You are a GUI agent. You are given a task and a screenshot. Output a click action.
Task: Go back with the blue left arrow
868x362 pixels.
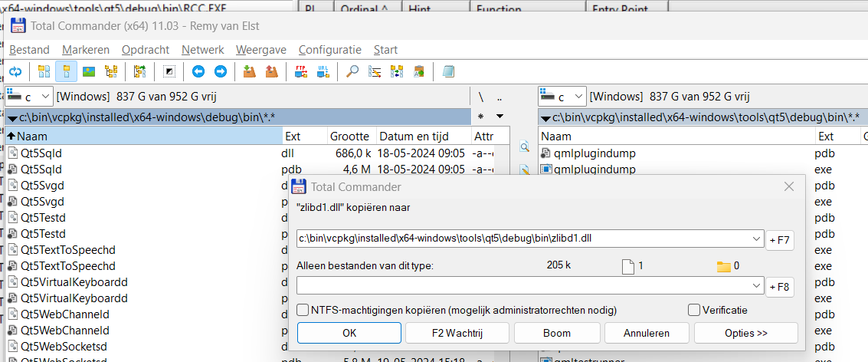coord(198,71)
